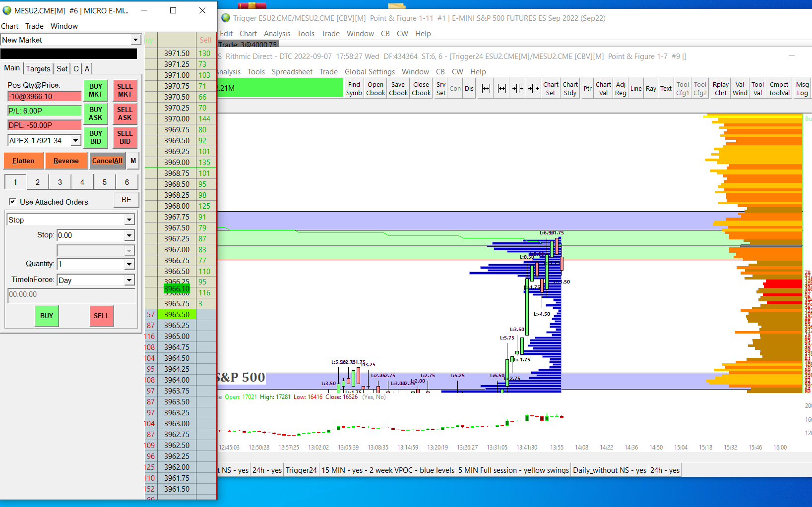Select quantity preset 1

point(15,182)
